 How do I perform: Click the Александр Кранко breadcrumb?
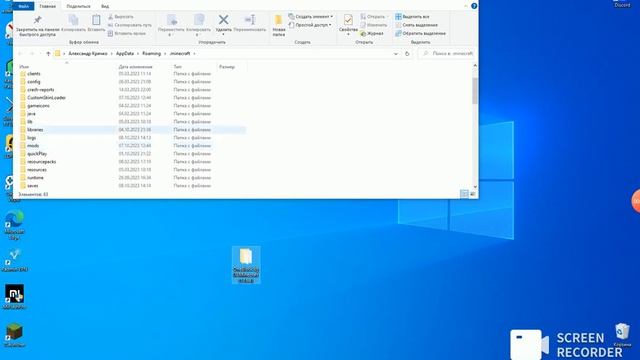pos(88,53)
